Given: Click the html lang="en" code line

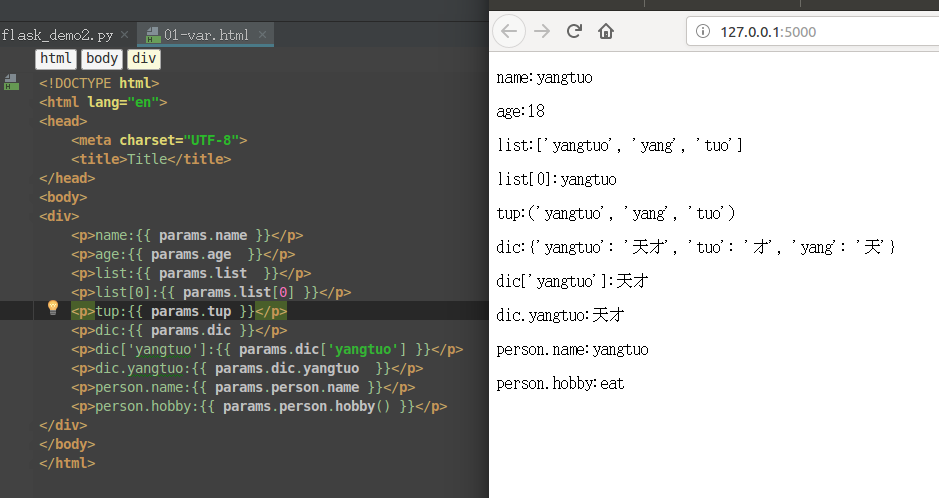Looking at the screenshot, I should pos(103,102).
